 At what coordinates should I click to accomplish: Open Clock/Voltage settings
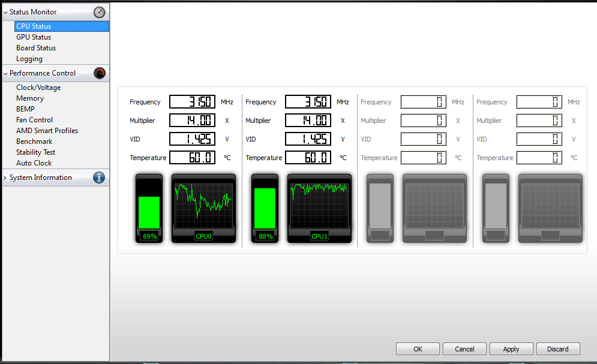click(38, 88)
